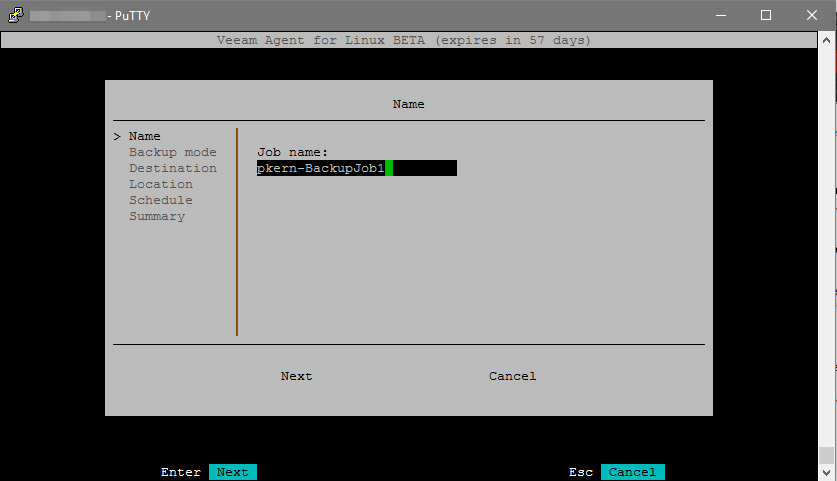The height and width of the screenshot is (481, 837).
Task: Select the Schedule wizard step
Action: point(161,200)
